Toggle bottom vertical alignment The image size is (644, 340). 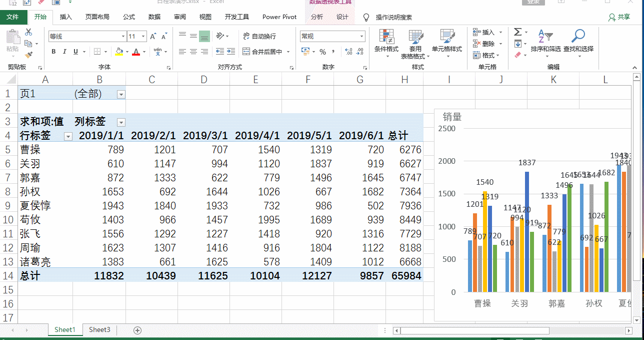tap(204, 36)
